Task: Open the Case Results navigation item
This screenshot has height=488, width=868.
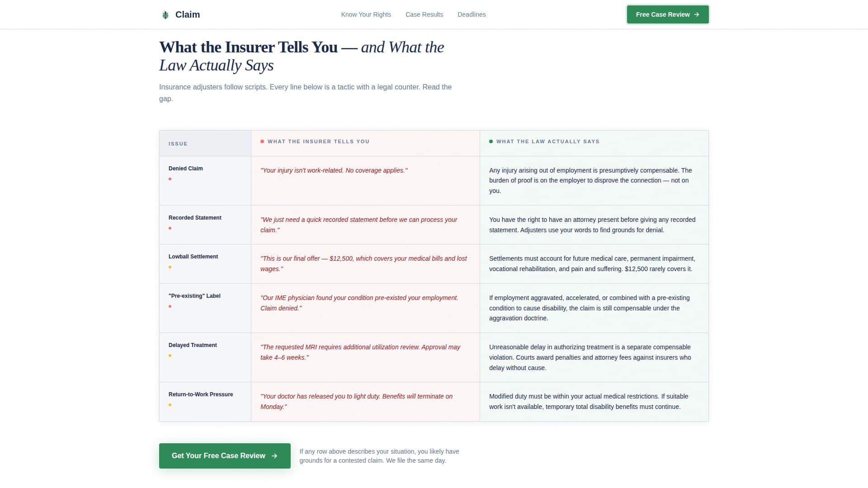Action: (424, 14)
